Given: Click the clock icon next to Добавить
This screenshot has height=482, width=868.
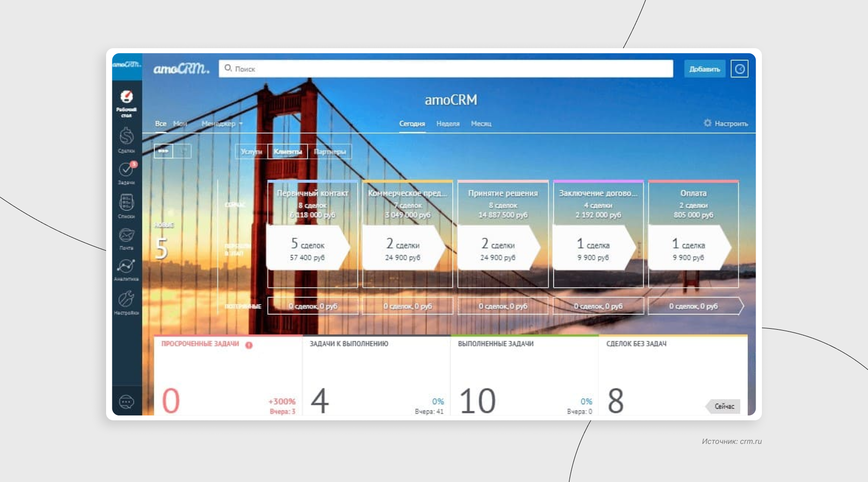Looking at the screenshot, I should tap(740, 69).
